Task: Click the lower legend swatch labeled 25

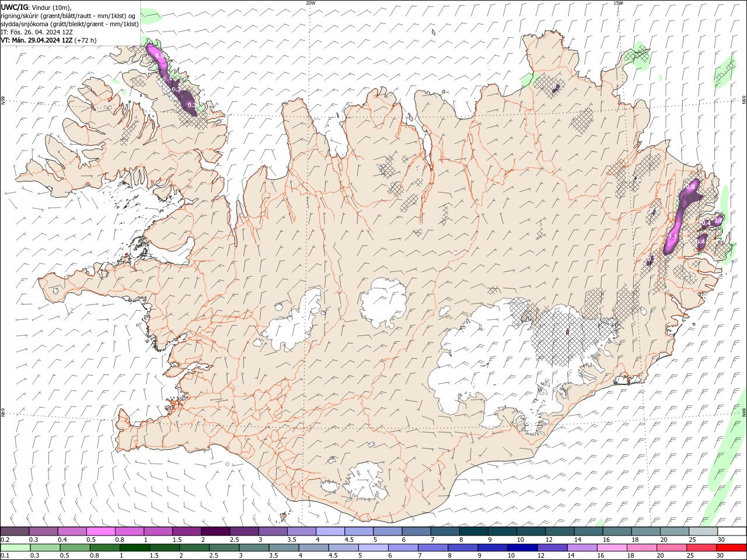Action: (x=700, y=547)
